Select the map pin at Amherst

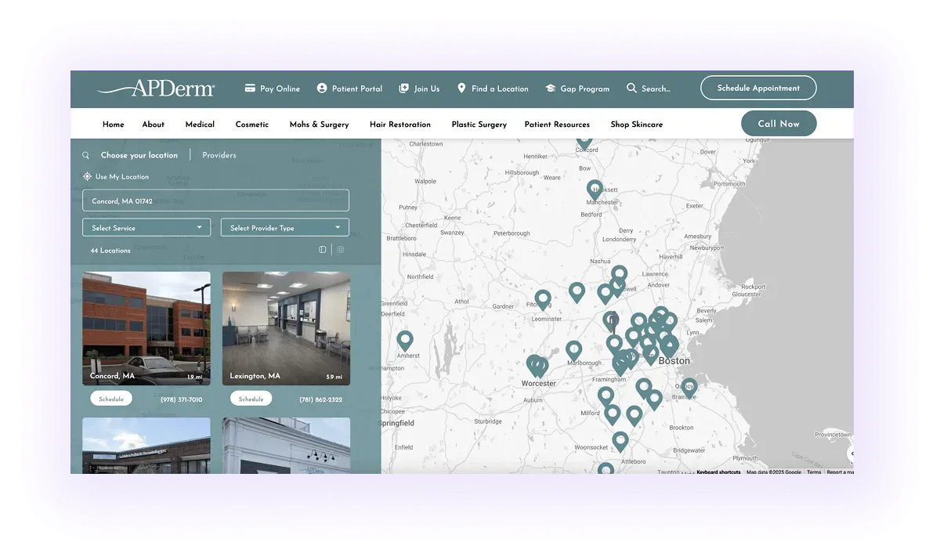[x=405, y=341]
